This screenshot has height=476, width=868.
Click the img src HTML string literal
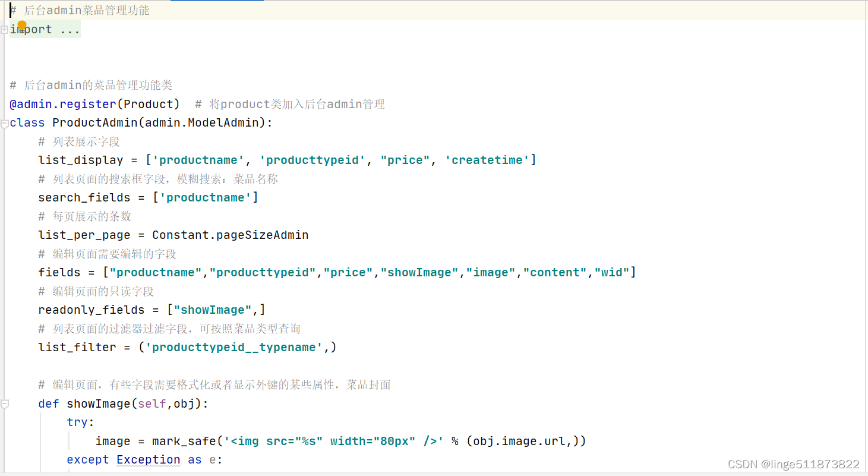pyautogui.click(x=334, y=441)
